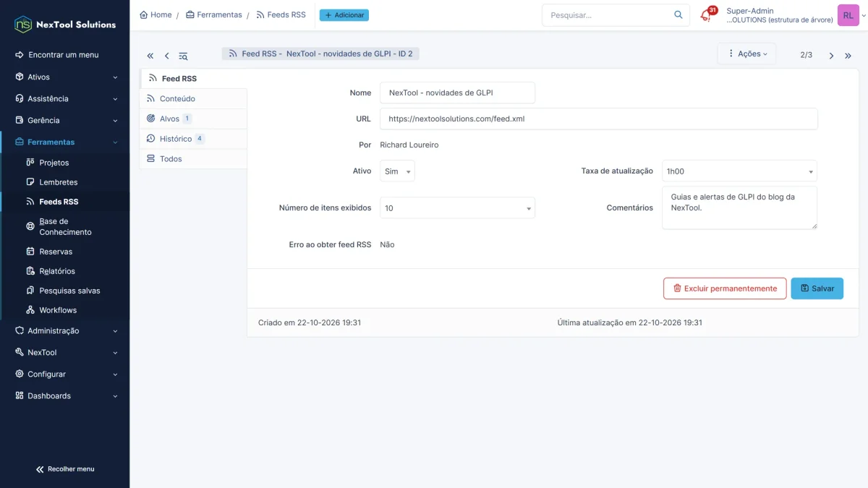Open Feeds RSS in the sidebar
Screen dimensions: 868x488
65,202
